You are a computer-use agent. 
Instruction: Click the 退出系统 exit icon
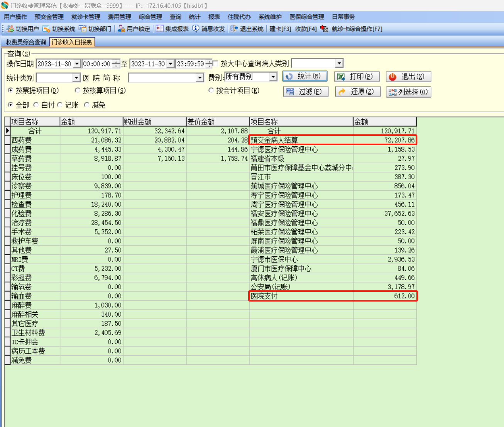pyautogui.click(x=234, y=29)
